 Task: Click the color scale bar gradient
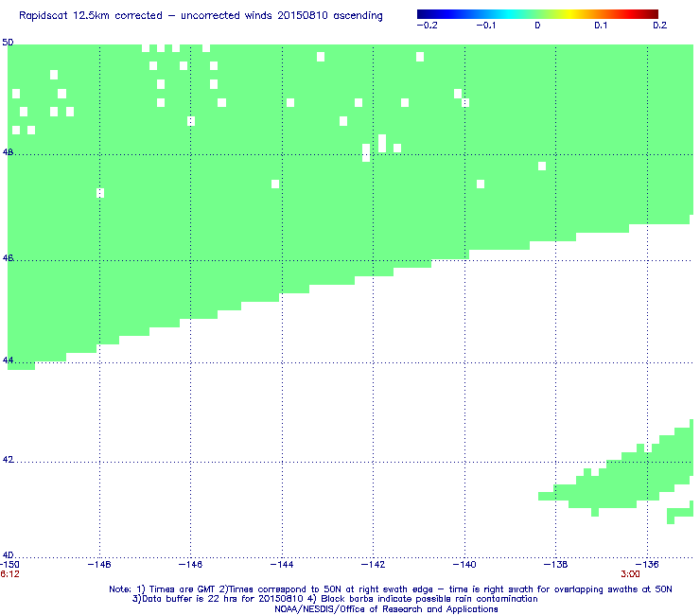tap(537, 14)
